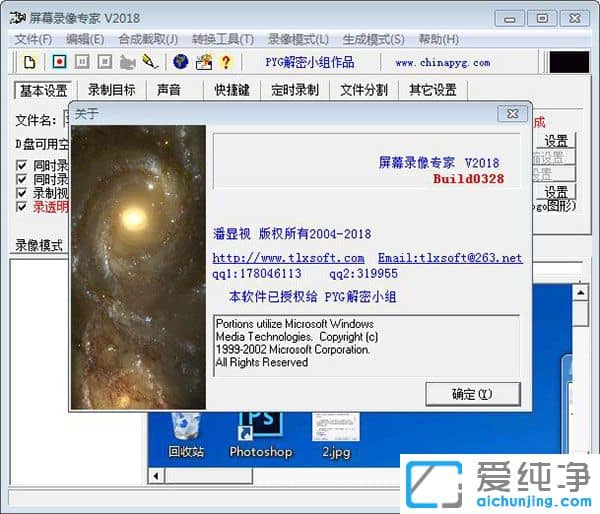The width and height of the screenshot is (600, 514).
Task: Open help via yellow question mark icon
Action: pyautogui.click(x=226, y=62)
